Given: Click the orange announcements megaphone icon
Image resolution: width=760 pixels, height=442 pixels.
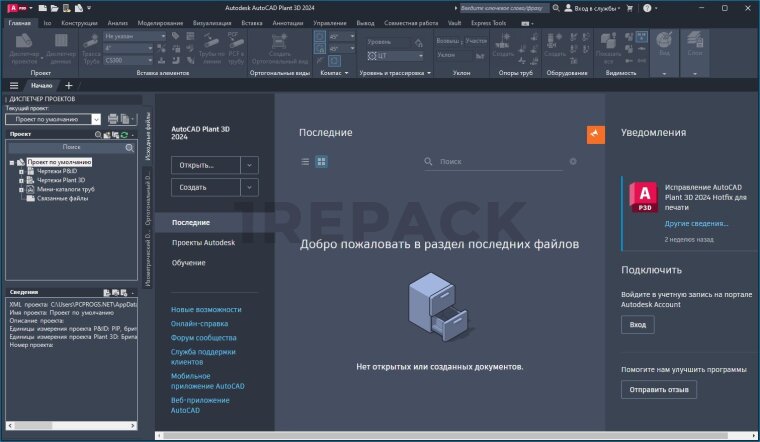Looking at the screenshot, I should click(x=595, y=135).
